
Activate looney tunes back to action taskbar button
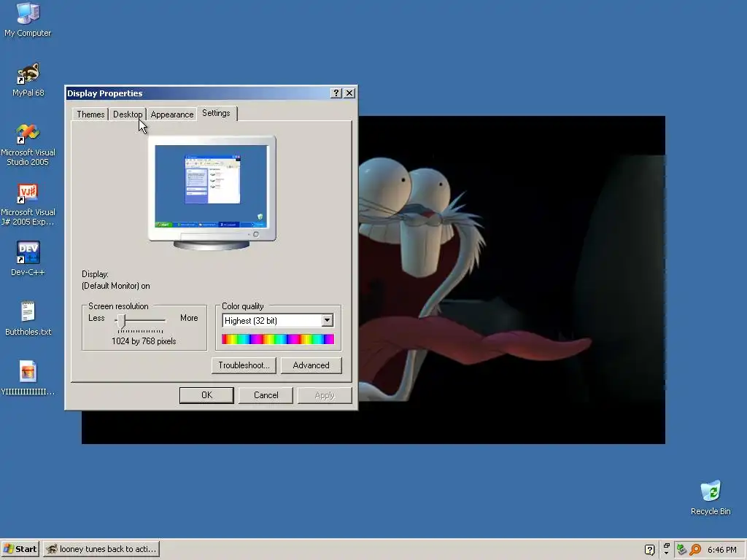(x=101, y=549)
